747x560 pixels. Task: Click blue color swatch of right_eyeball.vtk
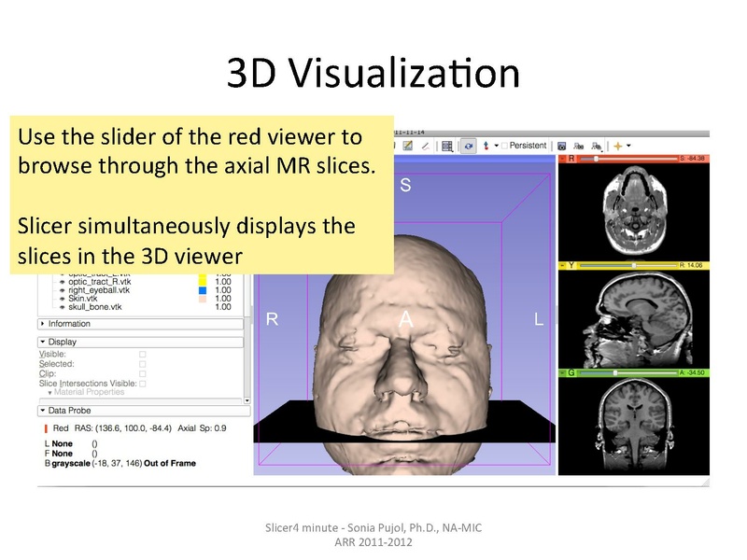203,290
